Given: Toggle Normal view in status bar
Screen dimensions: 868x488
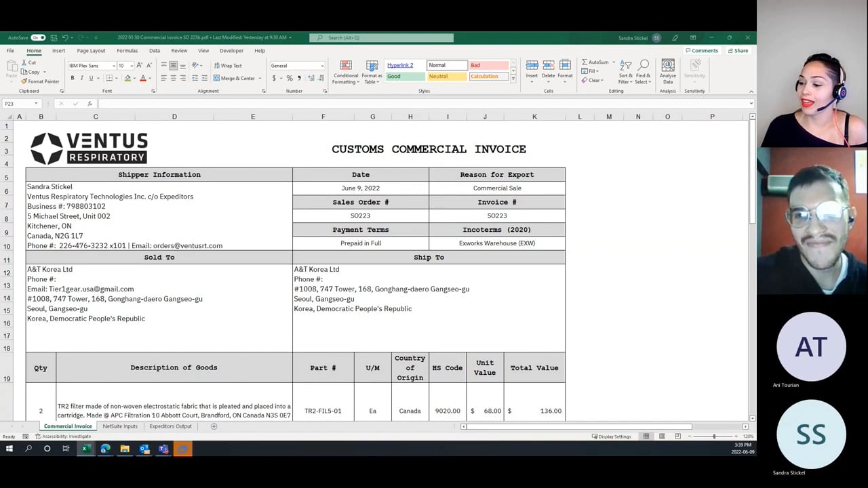Looking at the screenshot, I should click(646, 436).
